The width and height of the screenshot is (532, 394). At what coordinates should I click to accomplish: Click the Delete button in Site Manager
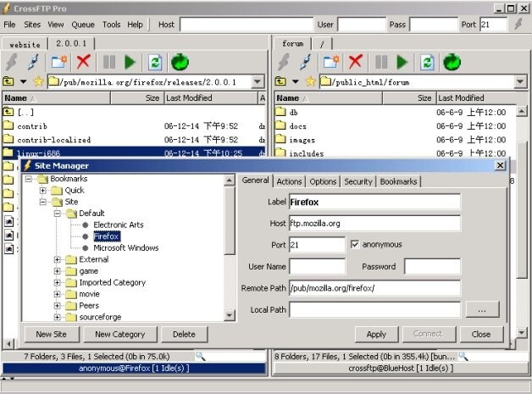click(184, 335)
